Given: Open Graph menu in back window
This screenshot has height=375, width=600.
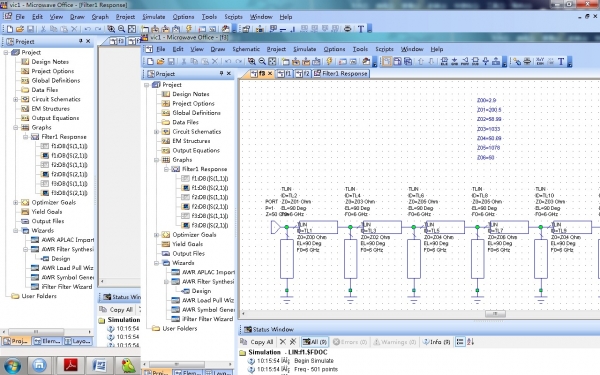Looking at the screenshot, I should pos(100,17).
